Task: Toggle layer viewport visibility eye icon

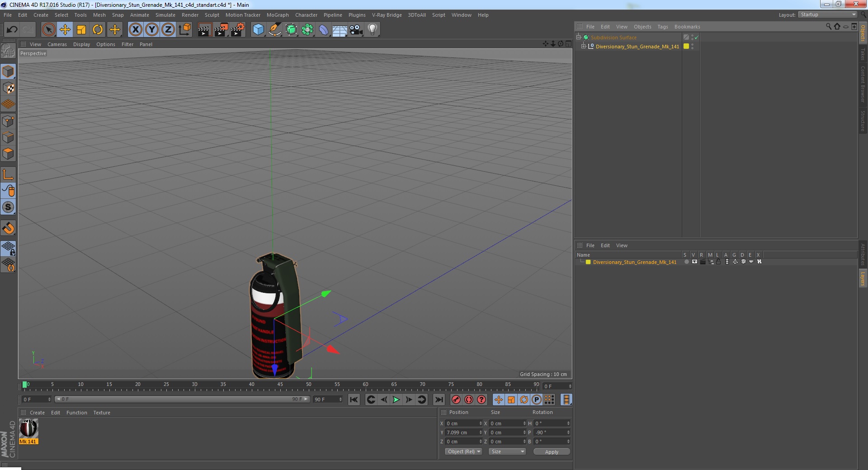Action: tap(694, 262)
